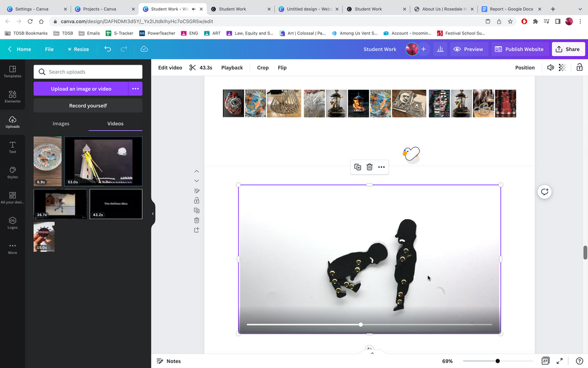
Task: Click the Record yourself button
Action: point(88,106)
